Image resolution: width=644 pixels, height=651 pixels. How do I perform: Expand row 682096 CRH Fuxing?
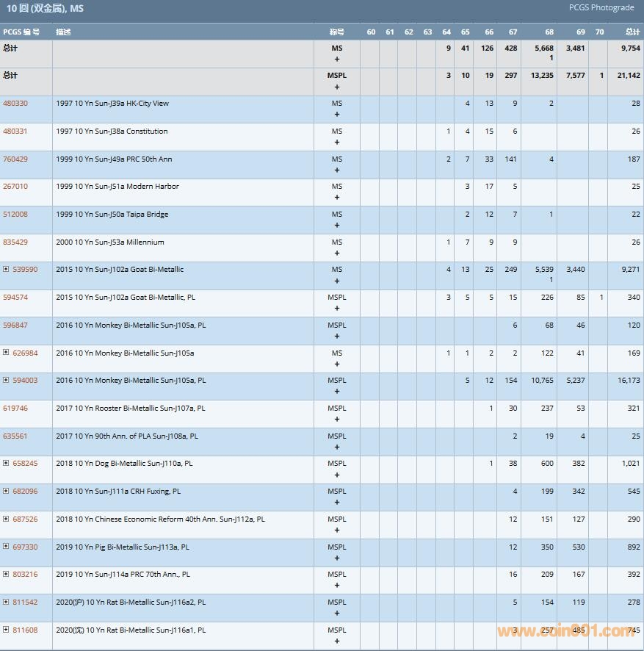tap(6, 491)
